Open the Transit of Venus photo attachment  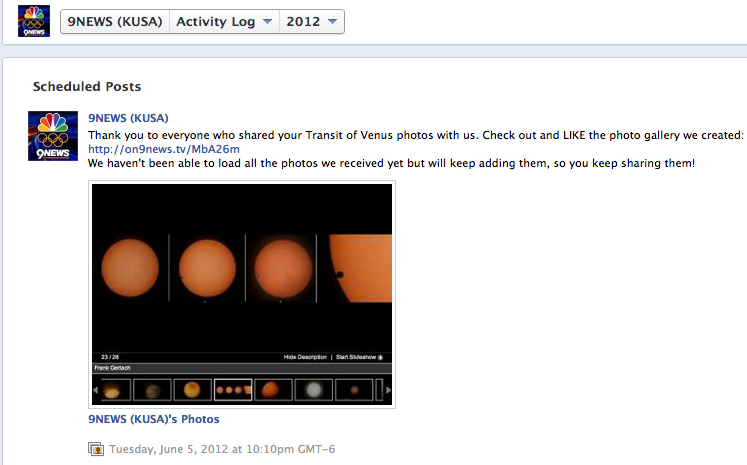coord(242,294)
